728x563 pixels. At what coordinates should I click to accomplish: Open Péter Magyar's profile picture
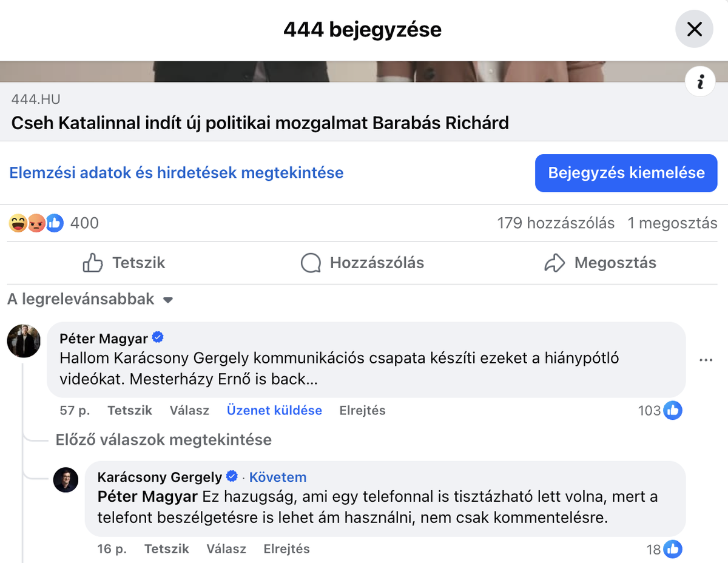[x=24, y=341]
